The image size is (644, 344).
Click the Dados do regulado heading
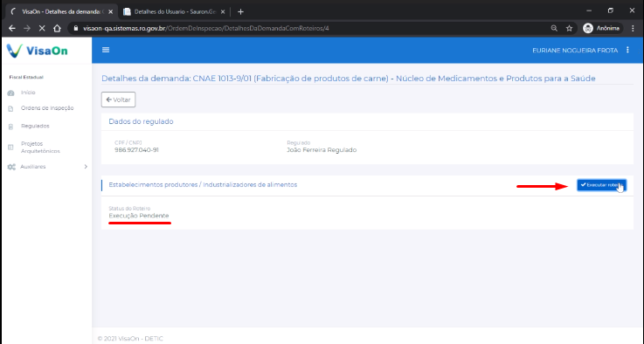[x=141, y=121]
